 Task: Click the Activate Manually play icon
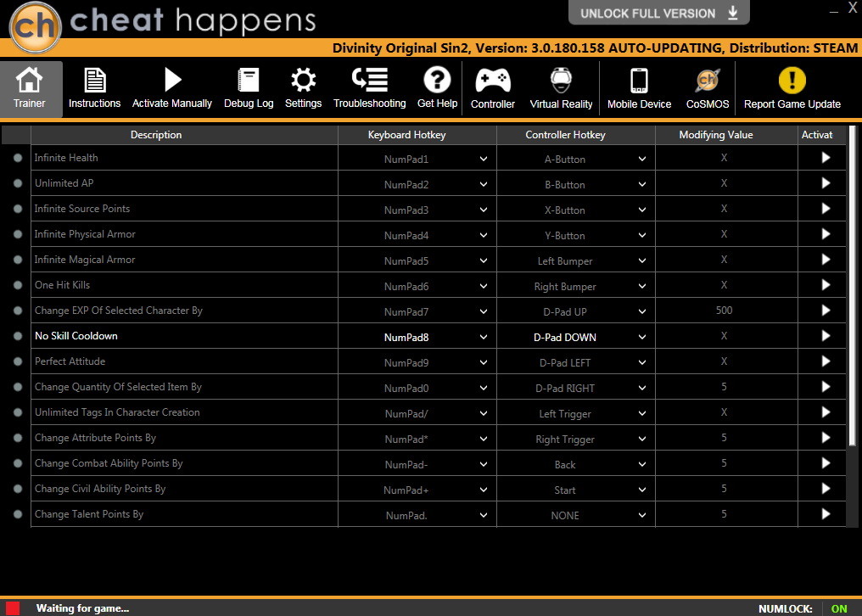pyautogui.click(x=172, y=80)
